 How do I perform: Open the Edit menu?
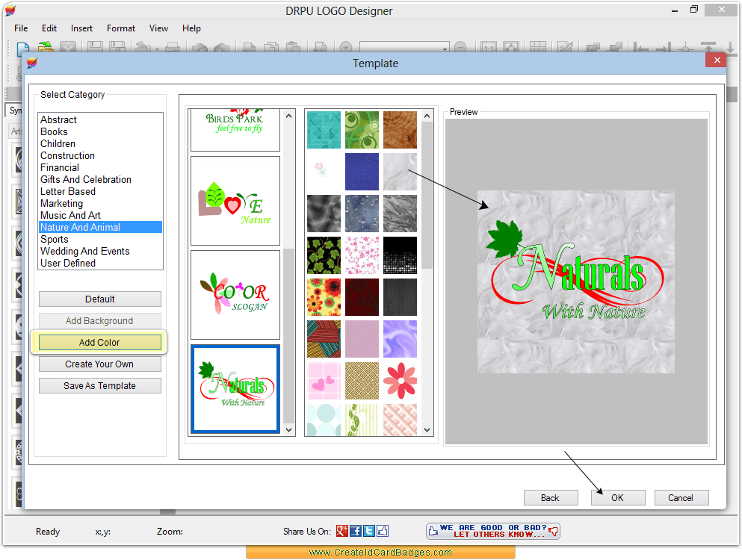(x=49, y=28)
